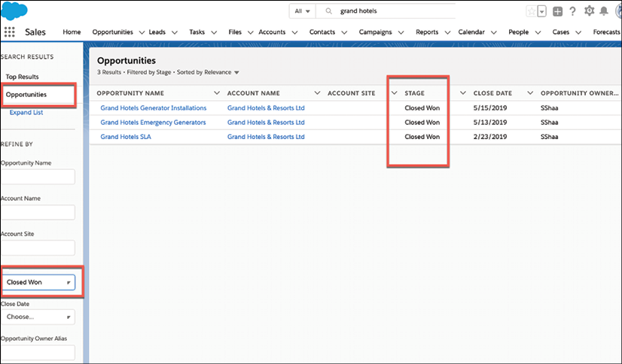
Task: Open the global actions plus icon
Action: pyautogui.click(x=557, y=11)
